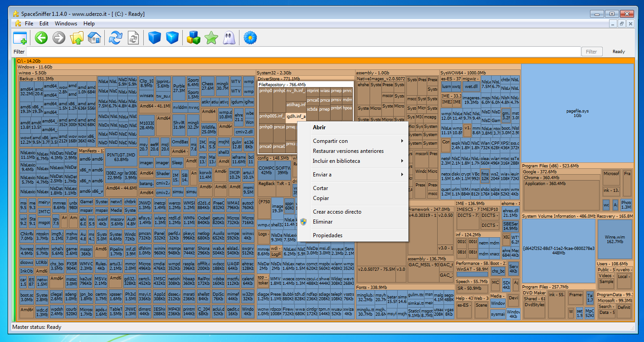Open configuration with the blue flower icon

pyautogui.click(x=250, y=38)
